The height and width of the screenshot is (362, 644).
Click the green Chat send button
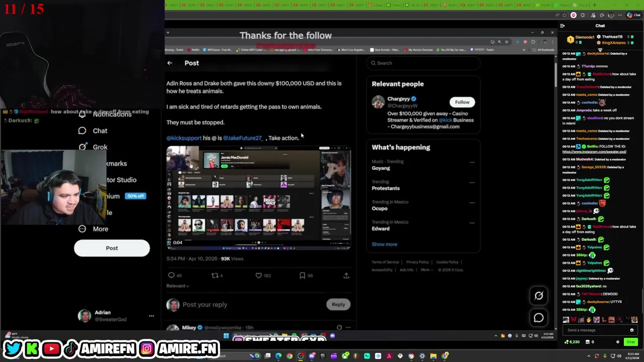[x=631, y=342]
